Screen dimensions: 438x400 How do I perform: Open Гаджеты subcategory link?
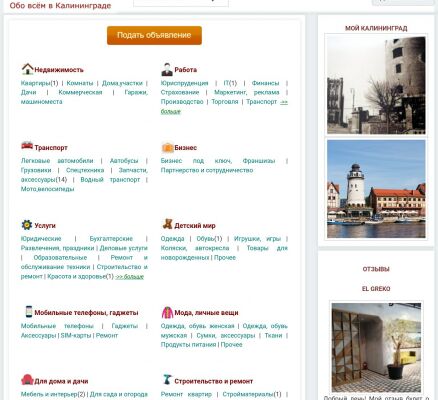point(125,326)
